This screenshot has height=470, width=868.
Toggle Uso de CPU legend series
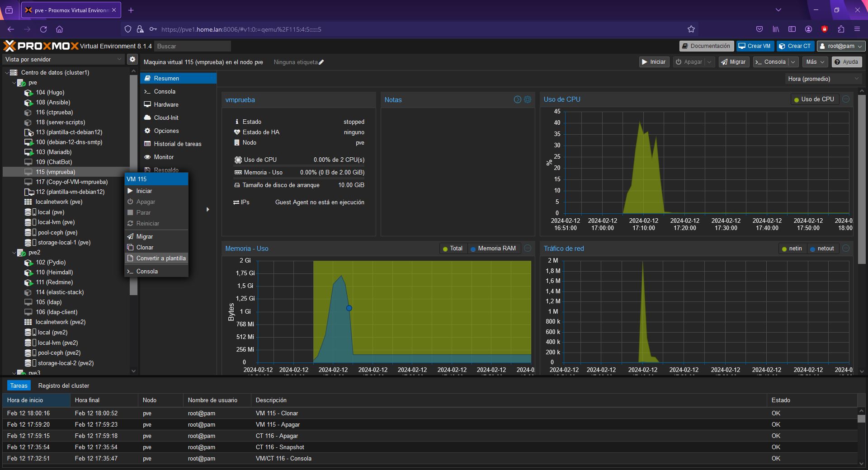[814, 99]
